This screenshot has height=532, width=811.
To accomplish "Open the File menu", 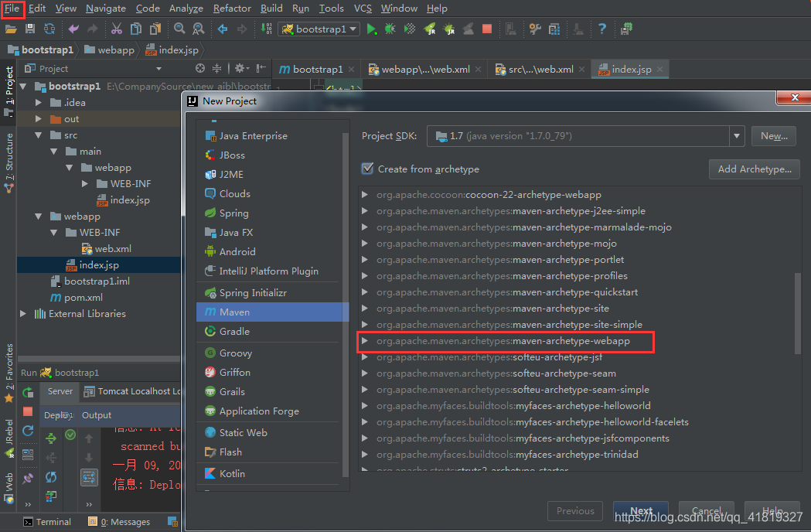I will pos(12,9).
